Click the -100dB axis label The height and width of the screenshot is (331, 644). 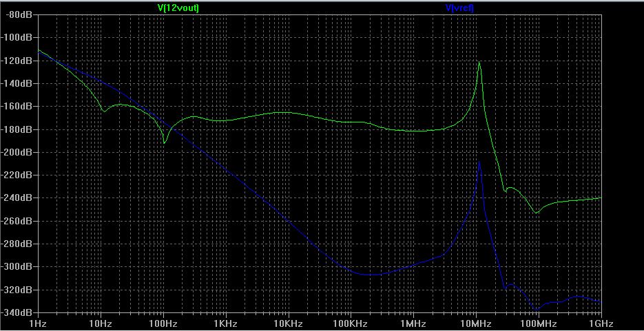[x=17, y=38]
